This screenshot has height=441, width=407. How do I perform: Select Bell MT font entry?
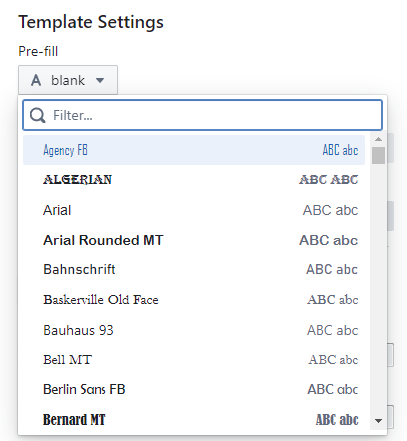pos(194,359)
